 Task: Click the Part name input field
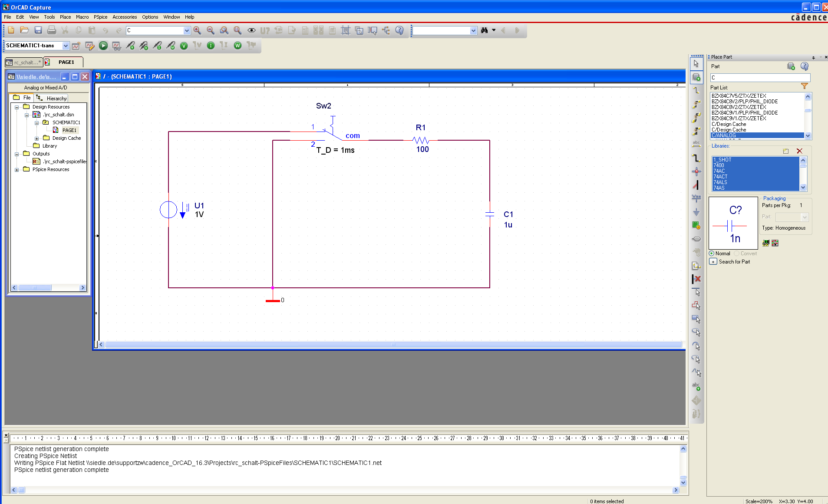click(760, 78)
